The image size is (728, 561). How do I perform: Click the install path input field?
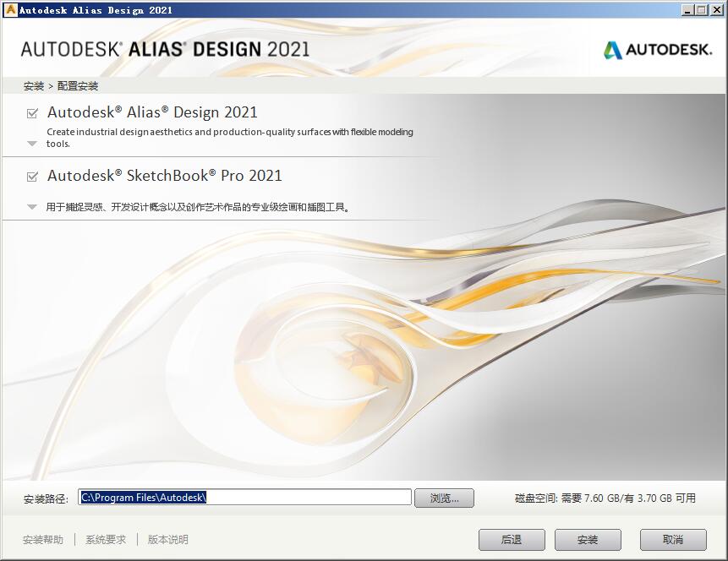(244, 497)
